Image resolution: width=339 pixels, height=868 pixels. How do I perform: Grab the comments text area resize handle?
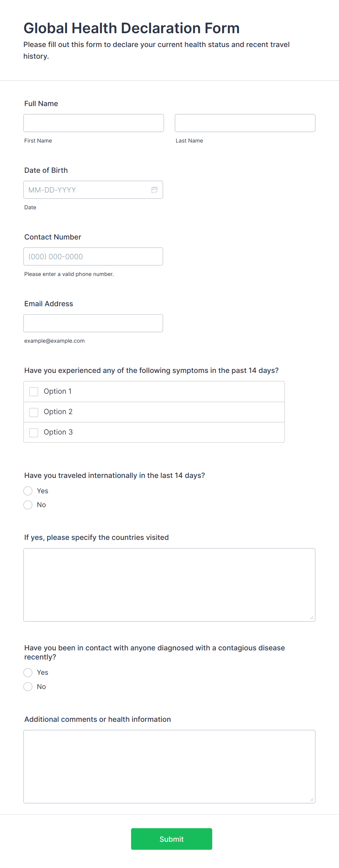pyautogui.click(x=312, y=799)
